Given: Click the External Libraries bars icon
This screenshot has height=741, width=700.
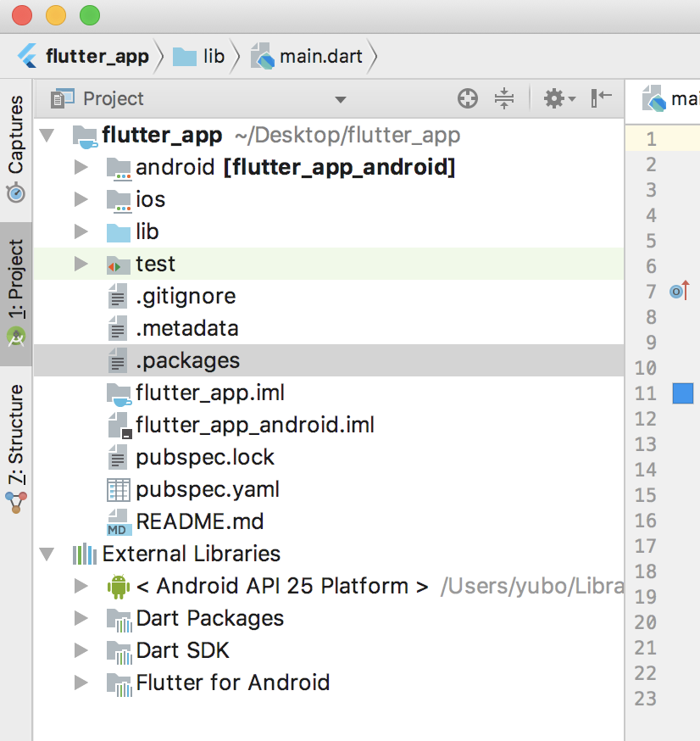Looking at the screenshot, I should point(85,554).
